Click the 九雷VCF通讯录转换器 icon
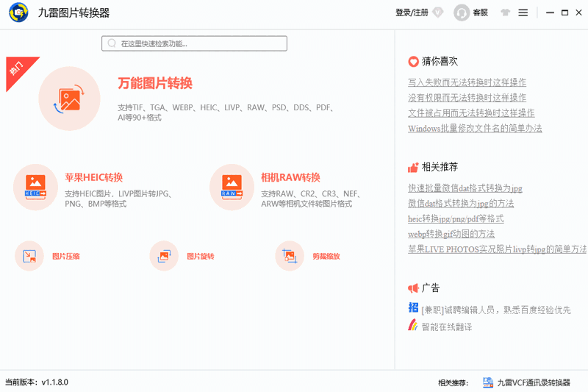588x392 pixels. pos(488,382)
